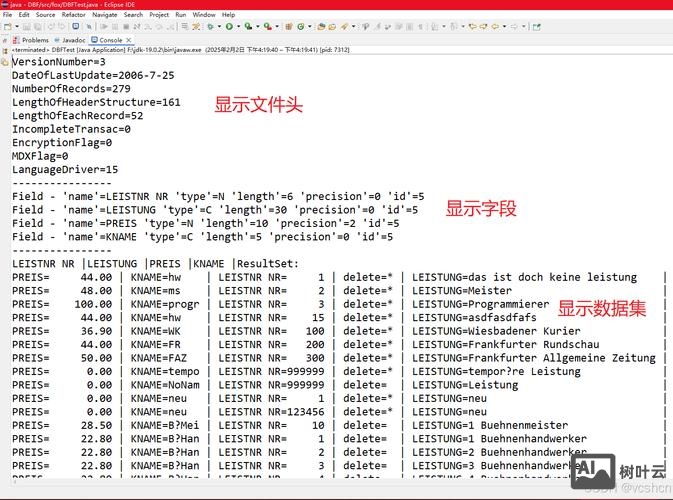The height and width of the screenshot is (500, 673).
Task: Open the Edit menu
Action: tap(24, 15)
